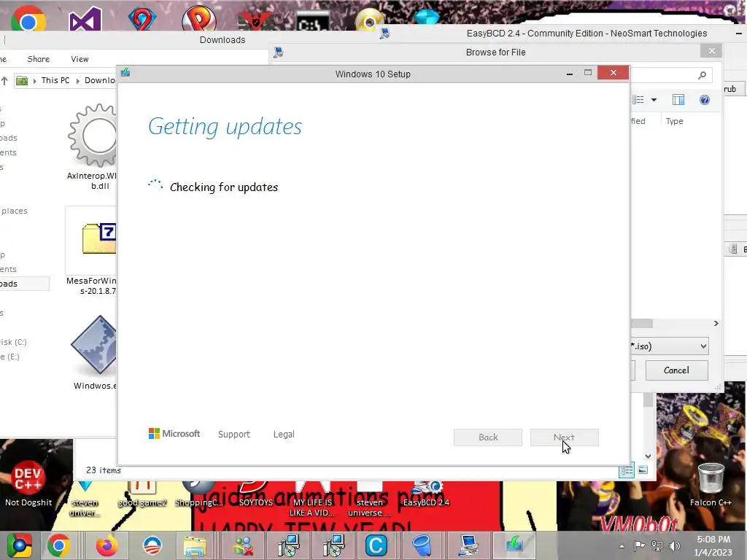Open the ShoppingC... desktop shortcut
747x560 pixels.
pos(198,494)
